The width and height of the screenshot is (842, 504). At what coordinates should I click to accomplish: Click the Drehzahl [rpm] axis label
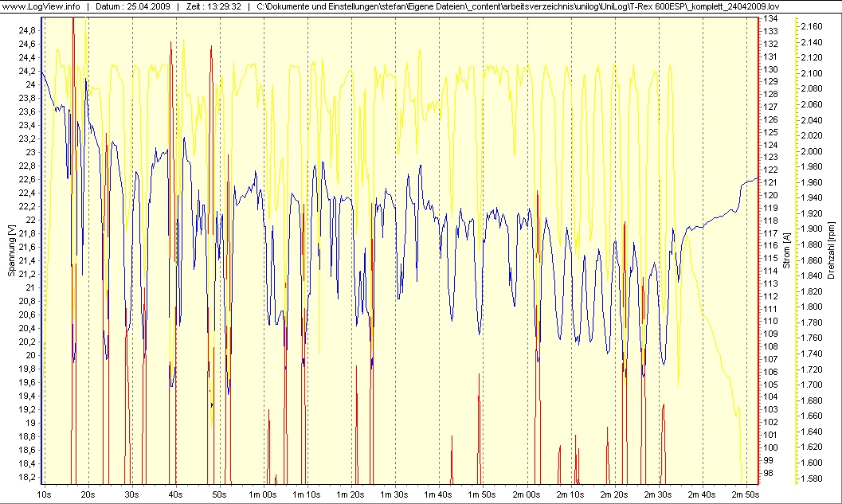831,250
